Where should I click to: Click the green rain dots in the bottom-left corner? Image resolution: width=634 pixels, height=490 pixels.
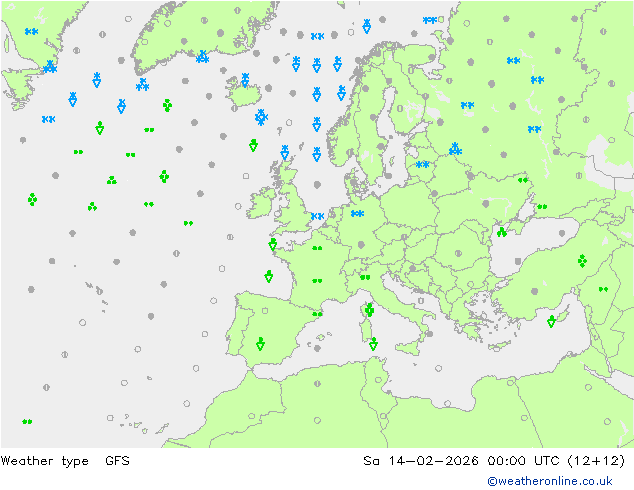tap(27, 422)
